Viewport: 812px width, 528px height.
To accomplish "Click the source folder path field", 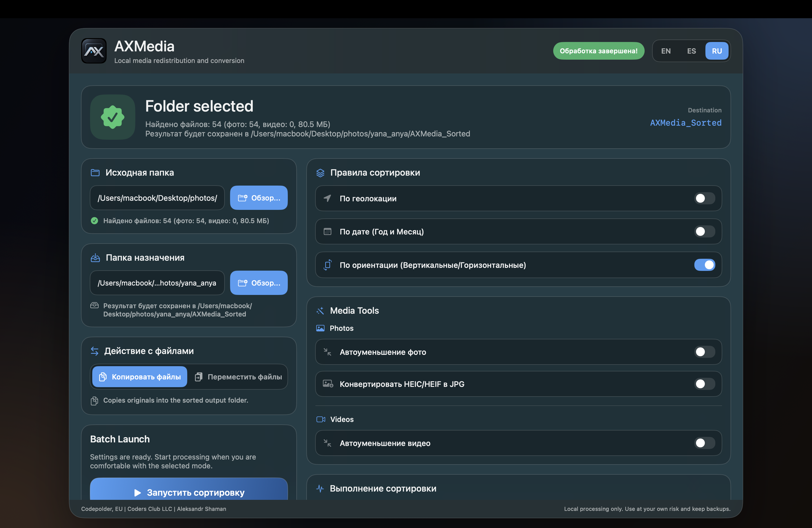I will 157,198.
